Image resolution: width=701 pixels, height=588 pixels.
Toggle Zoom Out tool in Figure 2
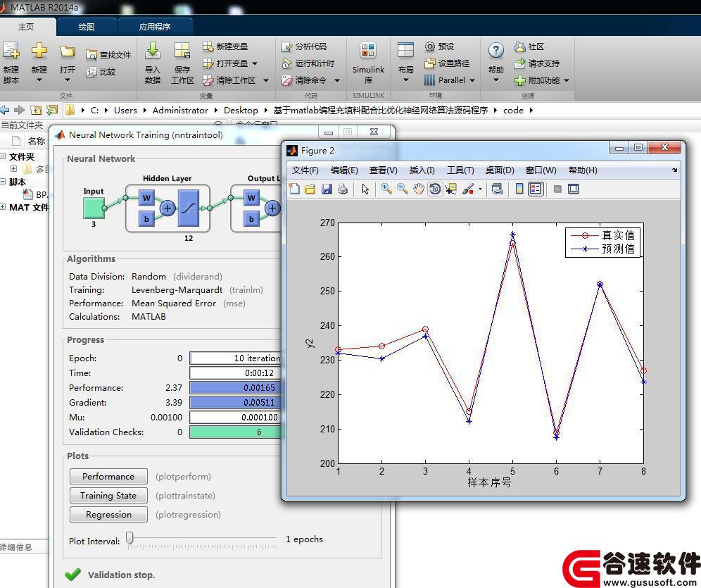pyautogui.click(x=403, y=189)
